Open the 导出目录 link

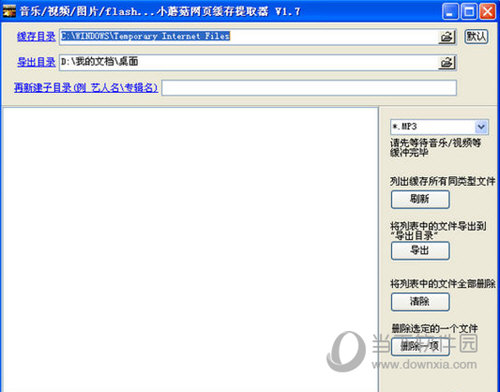pyautogui.click(x=36, y=62)
